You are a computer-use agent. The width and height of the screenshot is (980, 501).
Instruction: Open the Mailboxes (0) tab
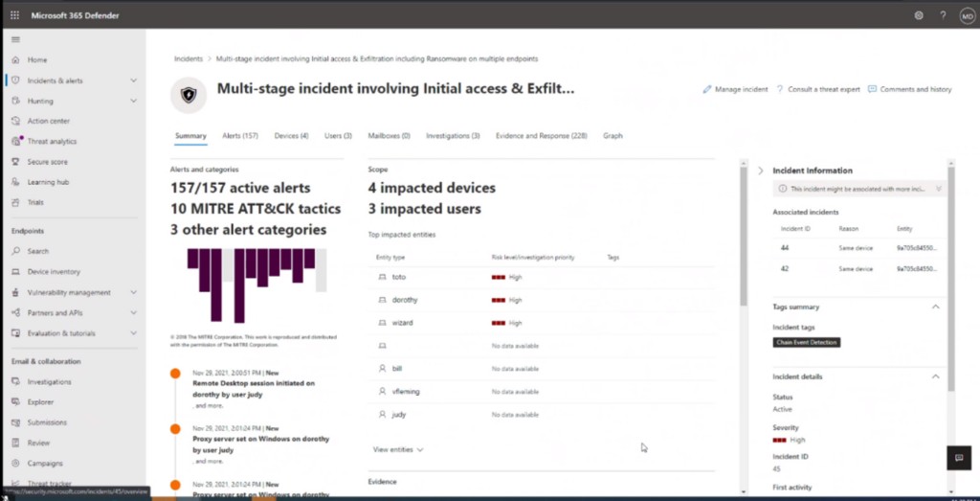tap(389, 136)
